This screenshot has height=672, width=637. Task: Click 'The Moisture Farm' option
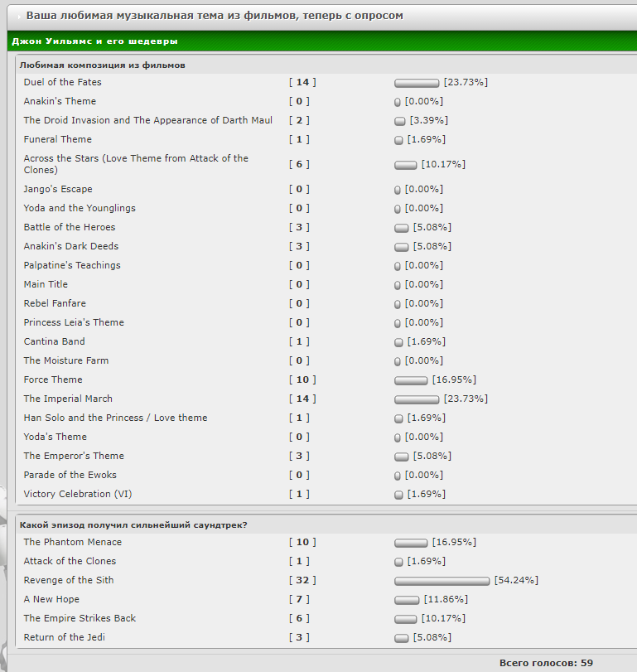[66, 360]
